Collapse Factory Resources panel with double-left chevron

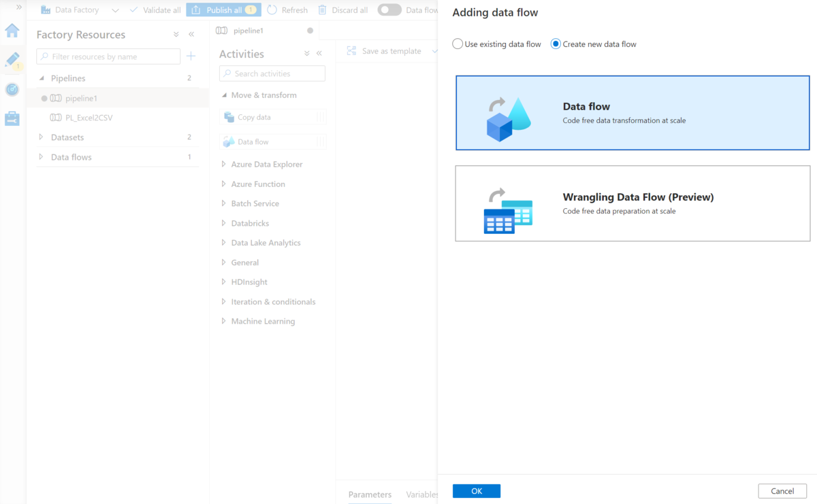click(191, 34)
